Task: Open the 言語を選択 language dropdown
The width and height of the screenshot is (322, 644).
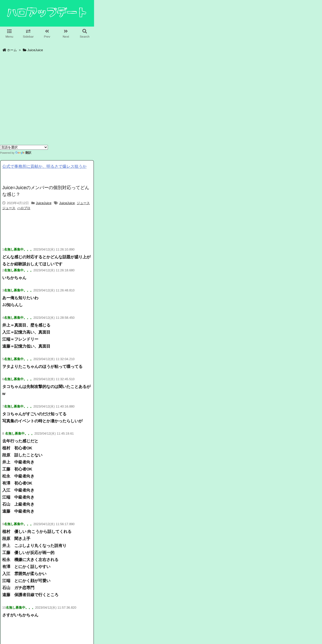Action: coord(24,147)
